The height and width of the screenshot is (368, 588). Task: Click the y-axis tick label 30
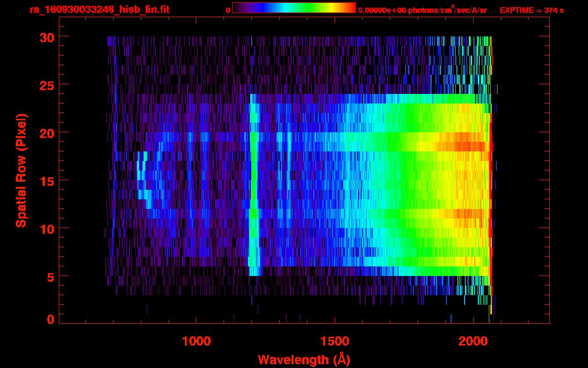pos(47,37)
